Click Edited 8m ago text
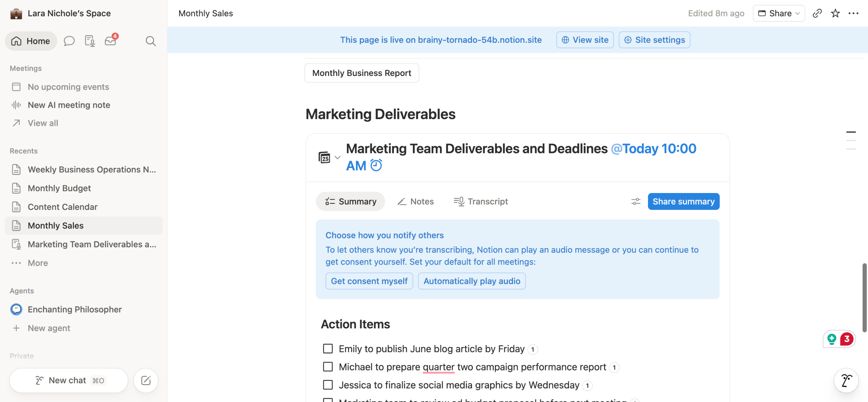This screenshot has width=868, height=402. coord(716,13)
